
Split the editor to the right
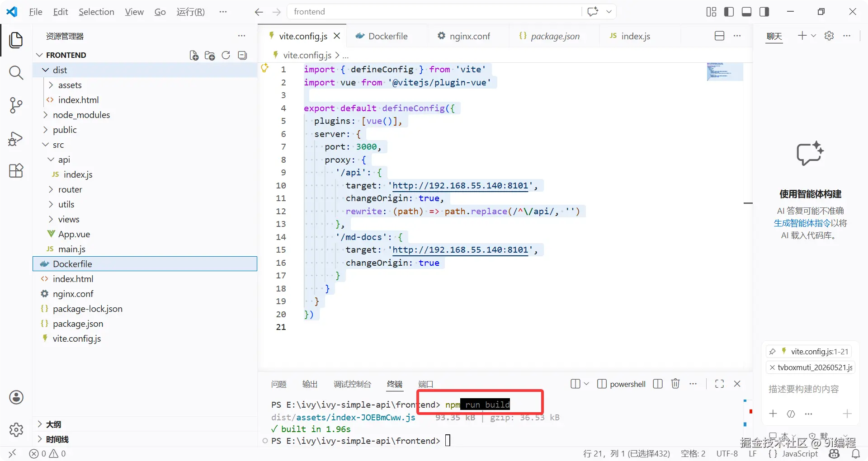(x=720, y=36)
